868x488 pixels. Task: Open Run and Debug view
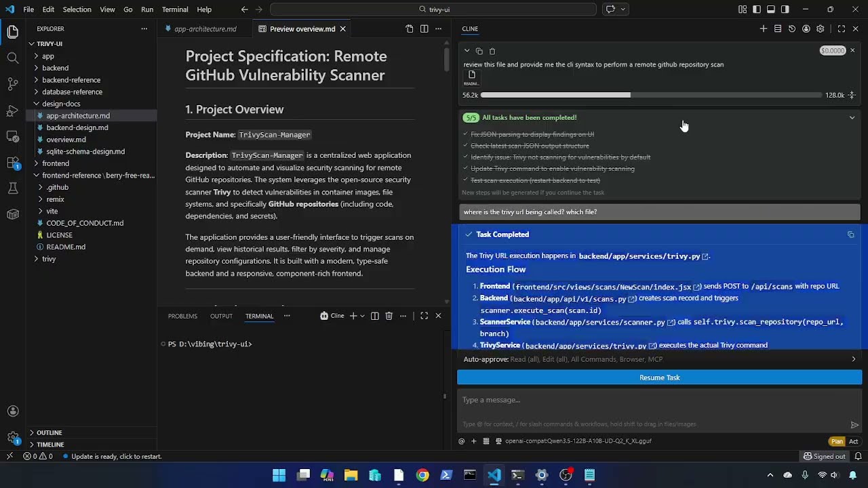click(x=13, y=110)
